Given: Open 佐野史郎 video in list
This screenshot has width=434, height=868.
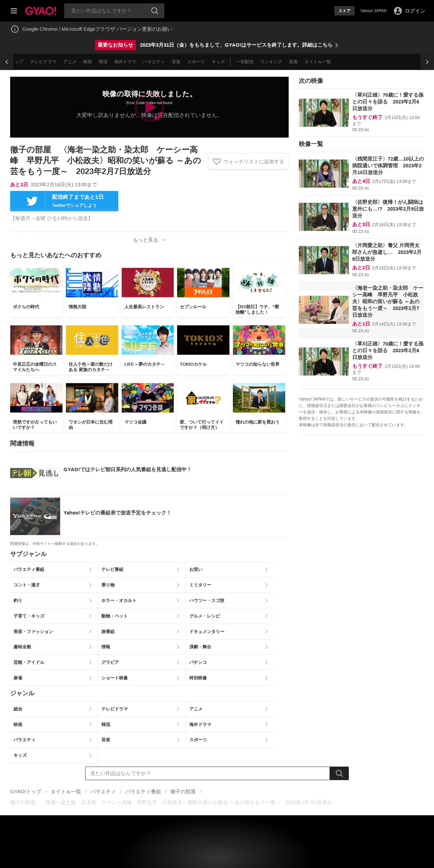Looking at the screenshot, I should tap(361, 217).
